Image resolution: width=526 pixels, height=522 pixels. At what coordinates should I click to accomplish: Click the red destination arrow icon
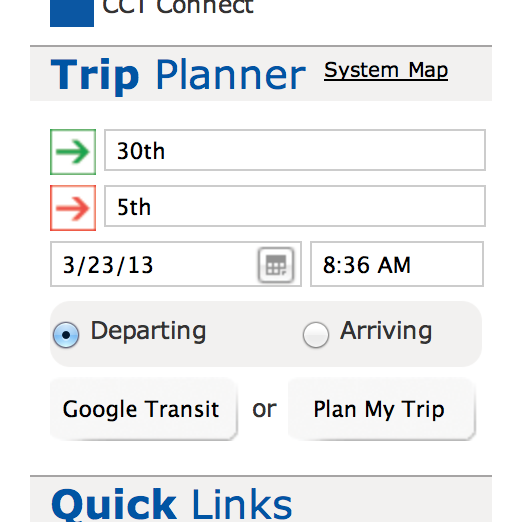point(73,208)
